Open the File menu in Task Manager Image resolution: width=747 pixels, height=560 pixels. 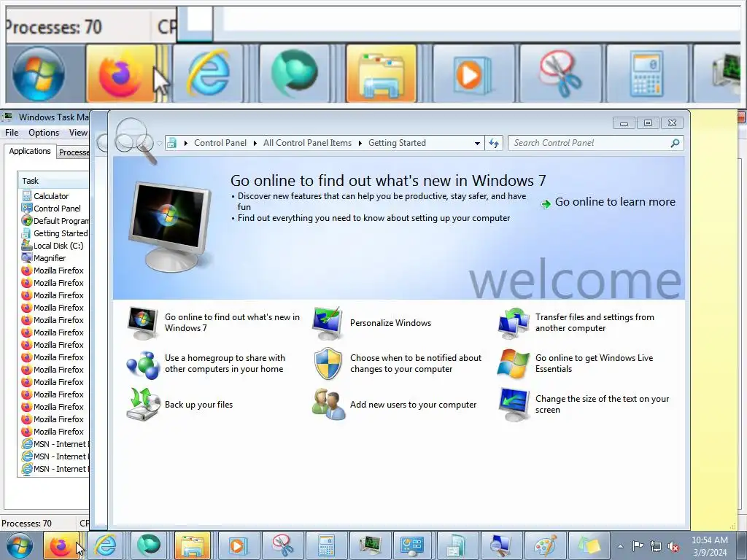pos(12,133)
